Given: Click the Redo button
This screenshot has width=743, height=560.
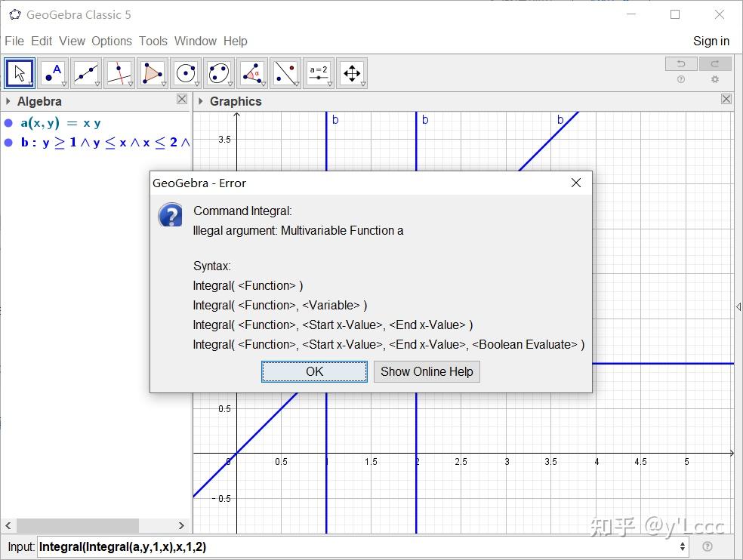Looking at the screenshot, I should (715, 63).
